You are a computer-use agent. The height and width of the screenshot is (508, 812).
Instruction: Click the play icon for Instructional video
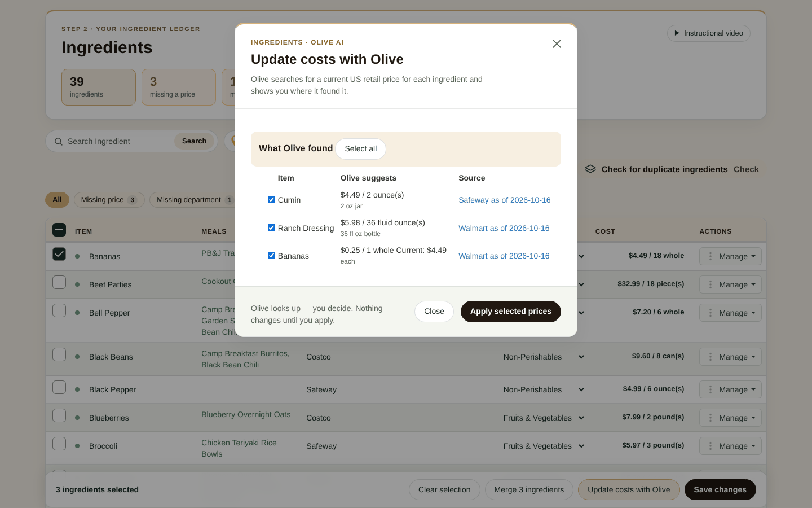677,33
